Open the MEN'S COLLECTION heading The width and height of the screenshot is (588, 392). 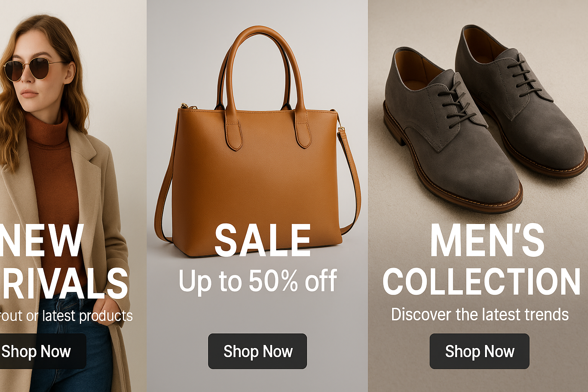point(482,260)
